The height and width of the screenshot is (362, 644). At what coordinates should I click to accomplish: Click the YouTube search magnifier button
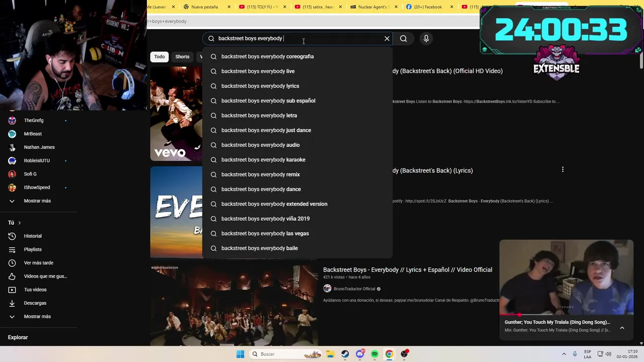pyautogui.click(x=404, y=38)
